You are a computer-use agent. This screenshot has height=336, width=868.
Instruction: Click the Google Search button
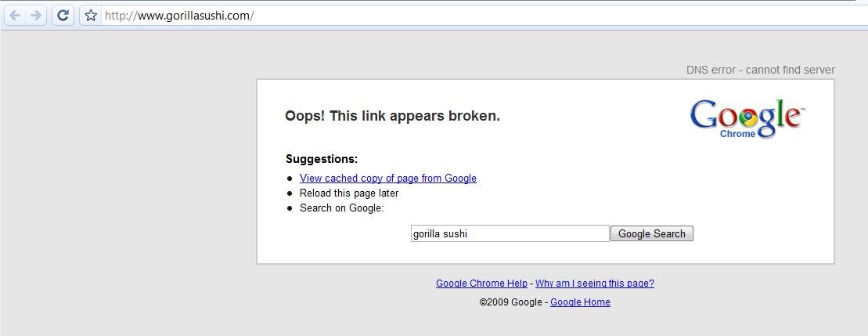(x=651, y=233)
